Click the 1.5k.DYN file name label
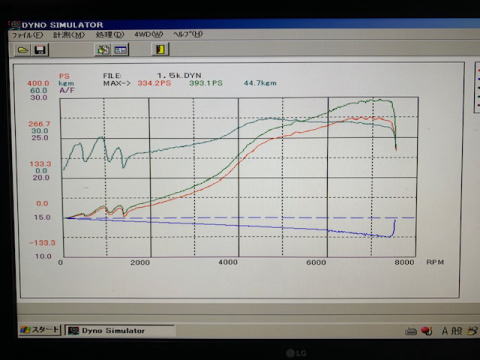Screen dimensions: 480x360 179,75
